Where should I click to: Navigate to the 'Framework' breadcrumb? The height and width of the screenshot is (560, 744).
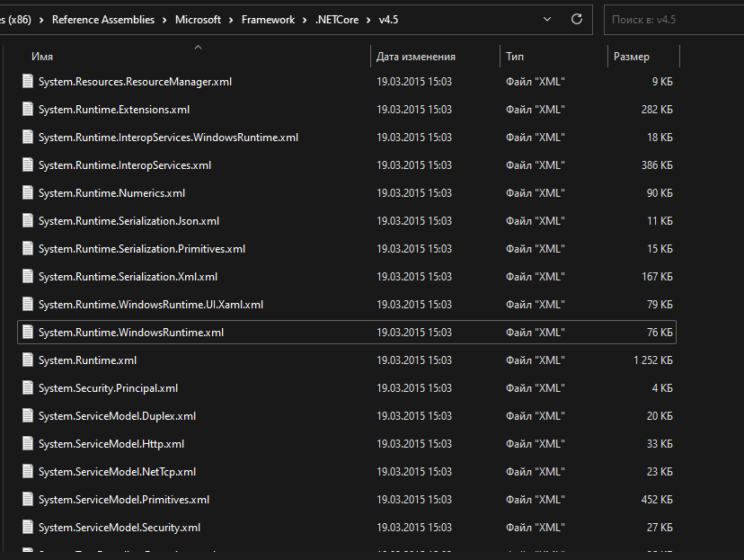click(268, 20)
